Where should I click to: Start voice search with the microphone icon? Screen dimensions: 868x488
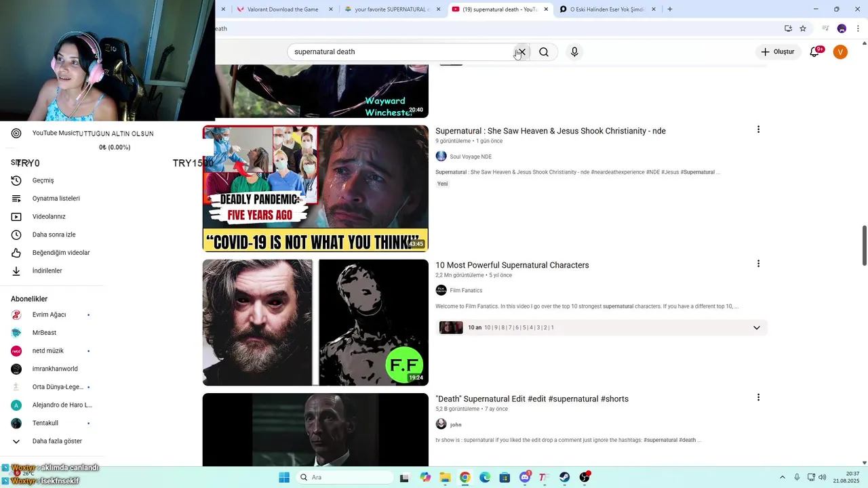574,52
